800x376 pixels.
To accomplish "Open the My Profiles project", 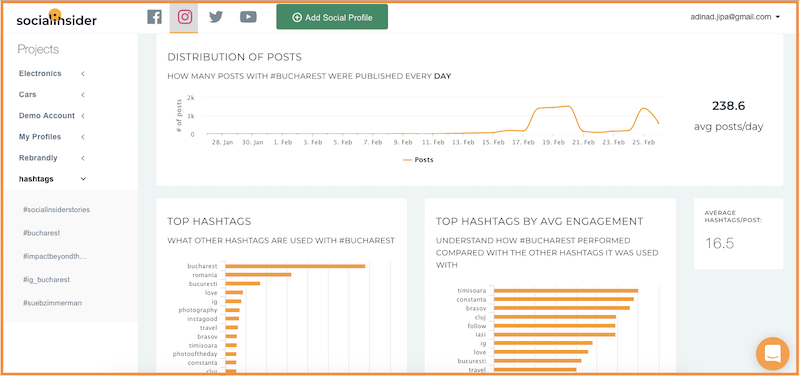I will (x=52, y=137).
